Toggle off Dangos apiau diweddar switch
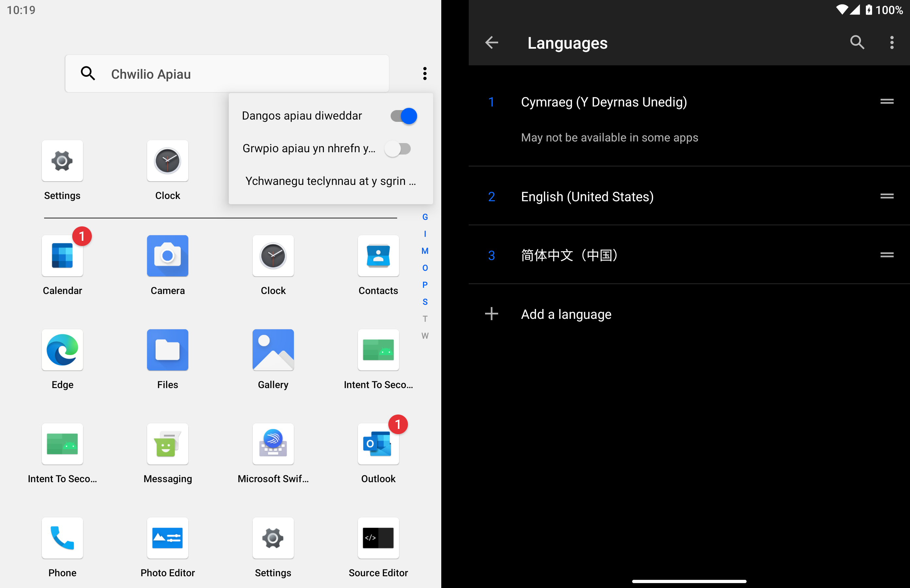 (x=403, y=116)
